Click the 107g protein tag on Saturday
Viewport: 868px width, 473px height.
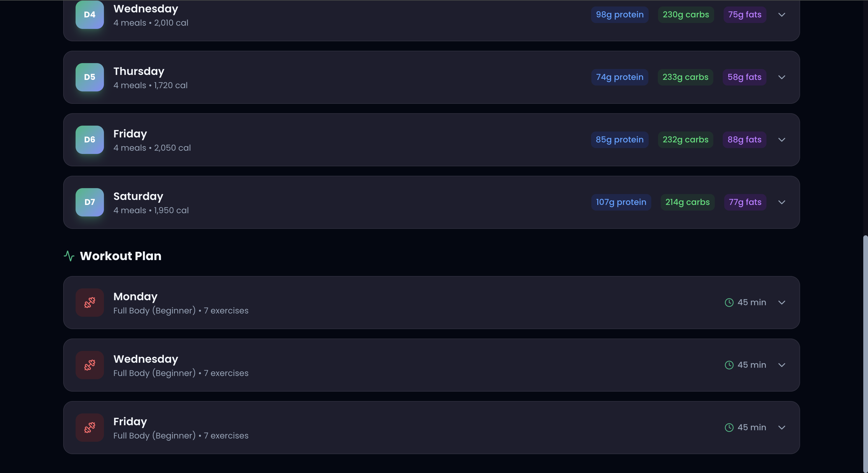click(621, 202)
